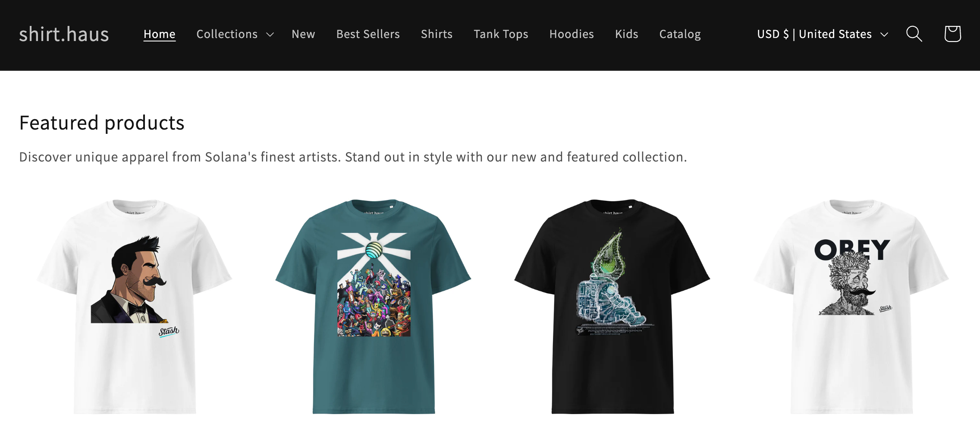View the full Catalog page
The width and height of the screenshot is (980, 437).
click(x=680, y=34)
